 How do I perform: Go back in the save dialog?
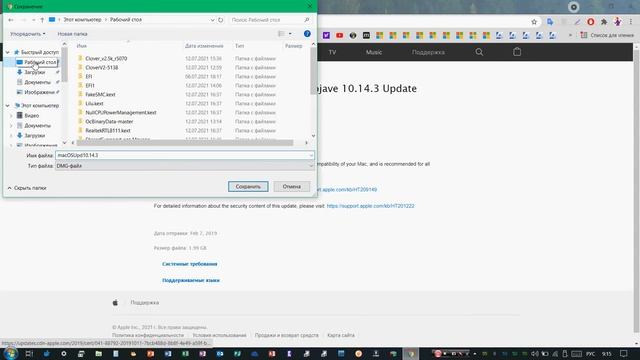pos(11,20)
